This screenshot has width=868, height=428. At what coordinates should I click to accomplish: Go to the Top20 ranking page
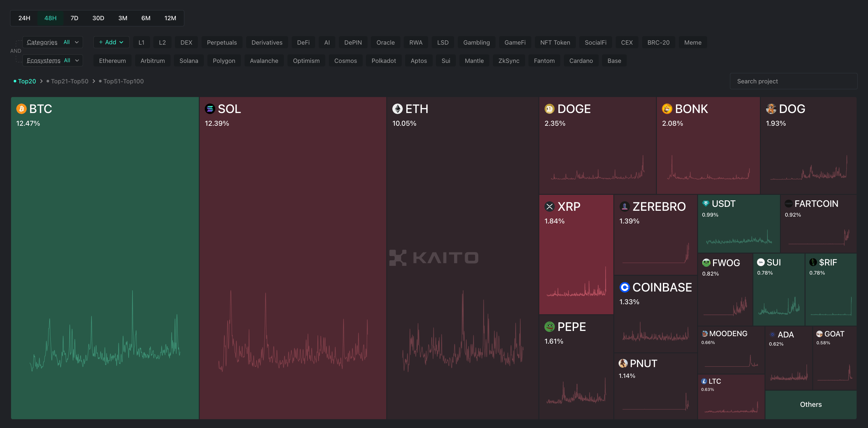pos(25,81)
